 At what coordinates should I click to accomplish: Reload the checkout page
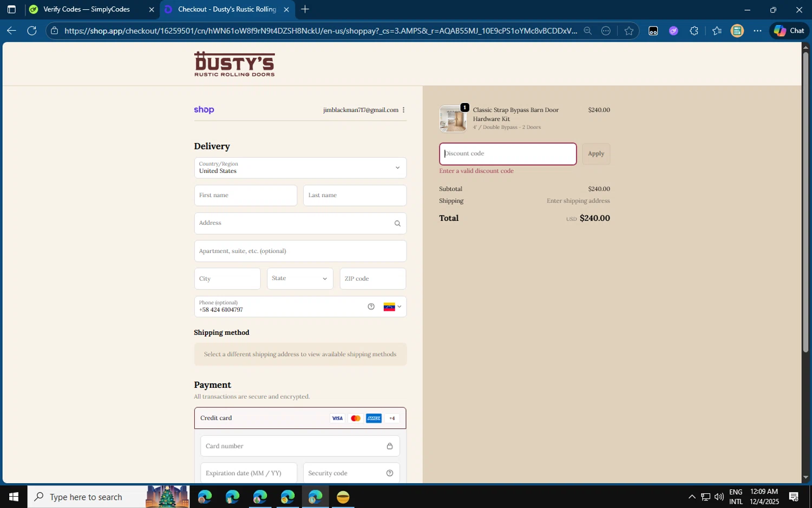pyautogui.click(x=32, y=31)
